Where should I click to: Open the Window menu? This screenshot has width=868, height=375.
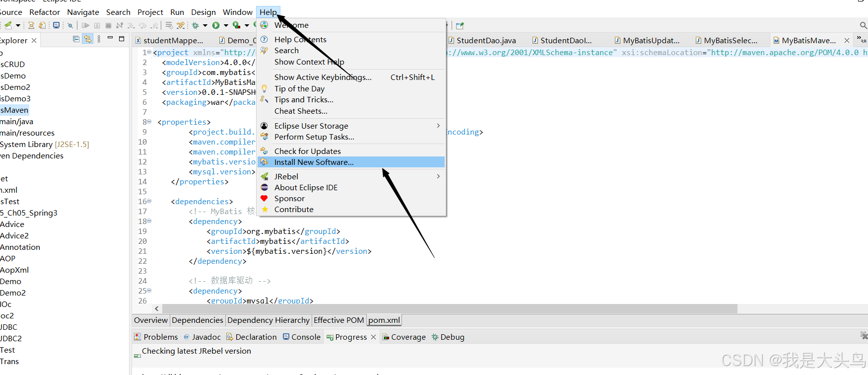[x=237, y=12]
